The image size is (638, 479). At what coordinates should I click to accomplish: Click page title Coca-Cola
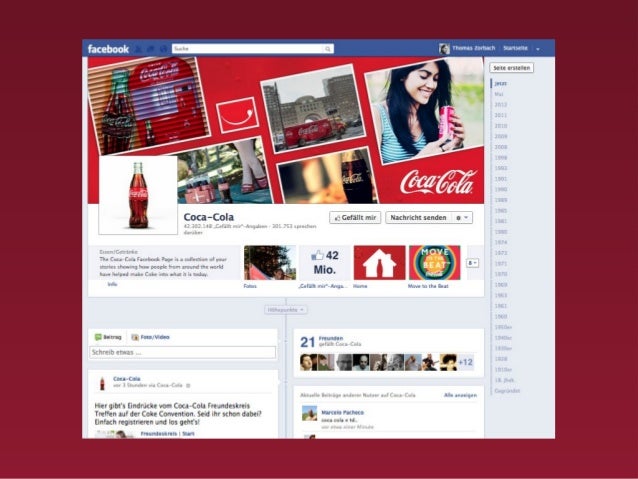(x=209, y=217)
